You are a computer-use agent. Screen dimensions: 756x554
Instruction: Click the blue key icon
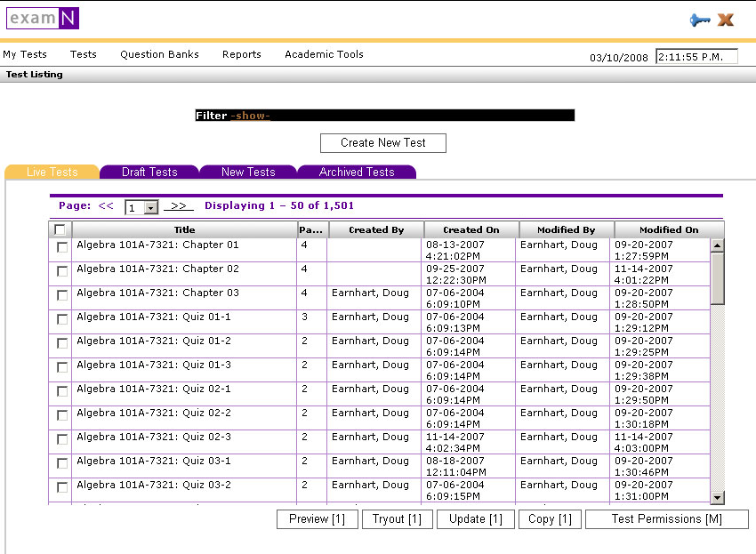click(700, 19)
